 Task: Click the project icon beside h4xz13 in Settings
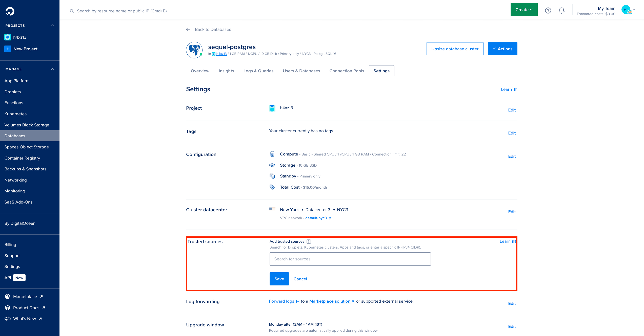pos(272,108)
